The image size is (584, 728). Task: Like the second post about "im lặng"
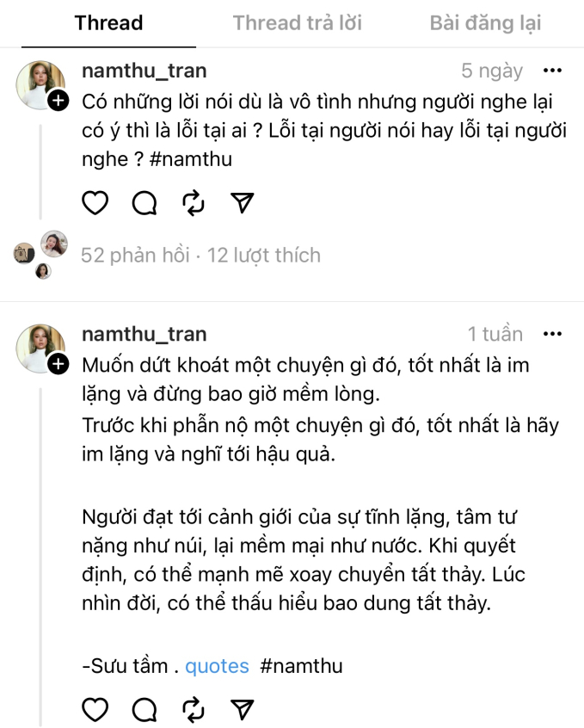pyautogui.click(x=95, y=708)
